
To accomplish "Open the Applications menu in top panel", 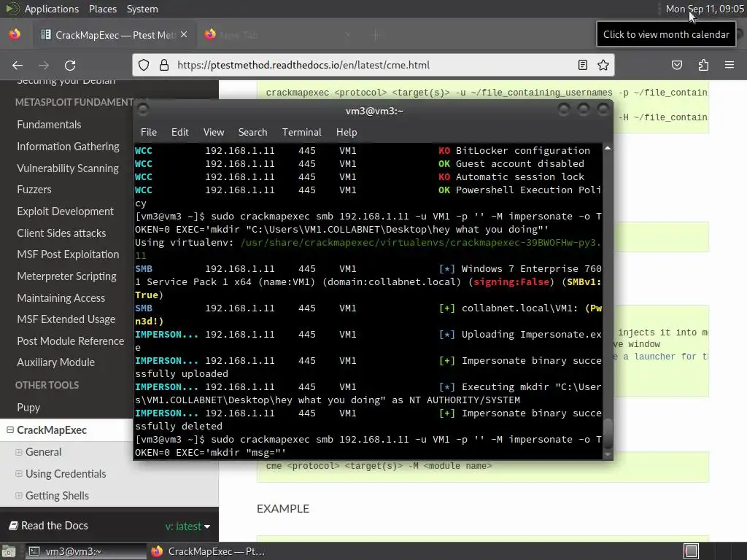I will [x=52, y=9].
